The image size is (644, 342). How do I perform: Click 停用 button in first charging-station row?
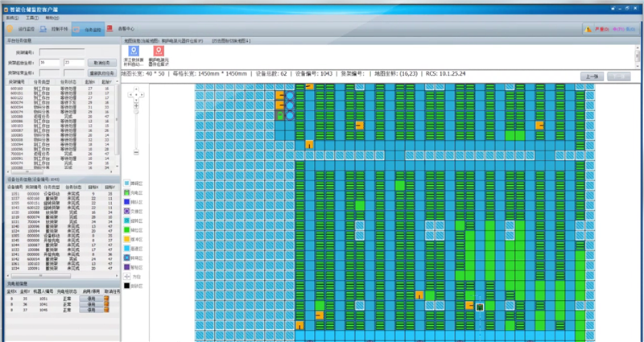tap(91, 297)
